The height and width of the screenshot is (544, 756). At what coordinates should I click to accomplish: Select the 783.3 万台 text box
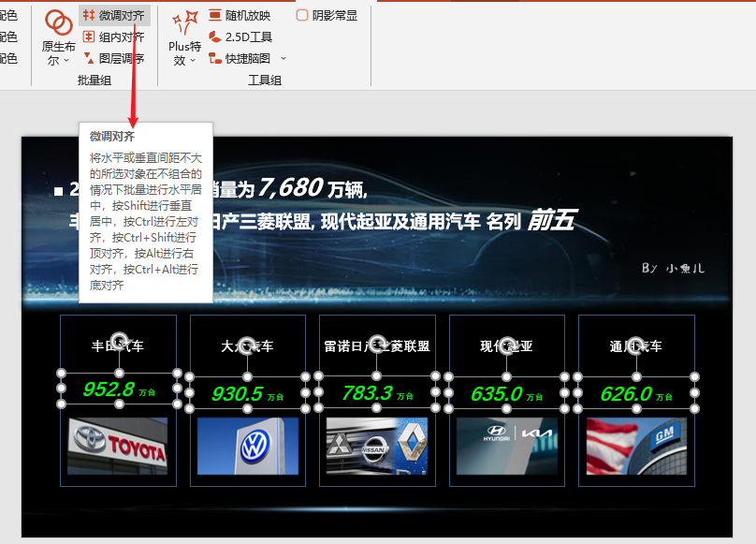tap(376, 392)
